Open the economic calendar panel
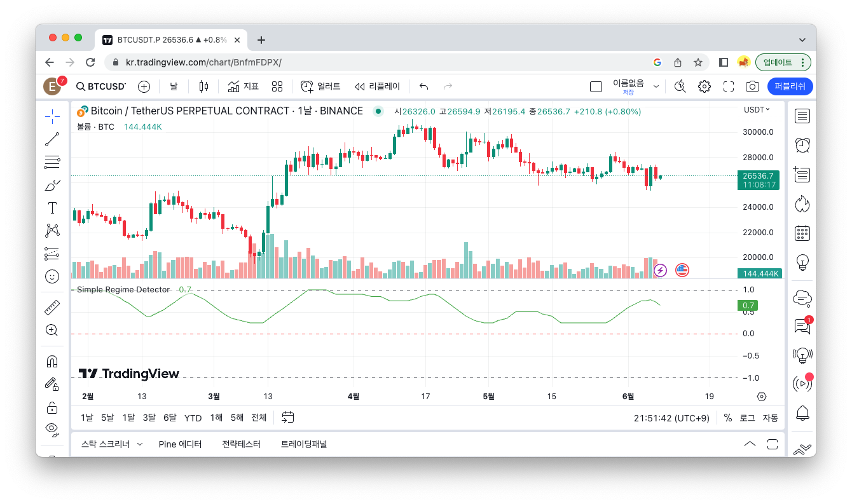 pyautogui.click(x=802, y=233)
